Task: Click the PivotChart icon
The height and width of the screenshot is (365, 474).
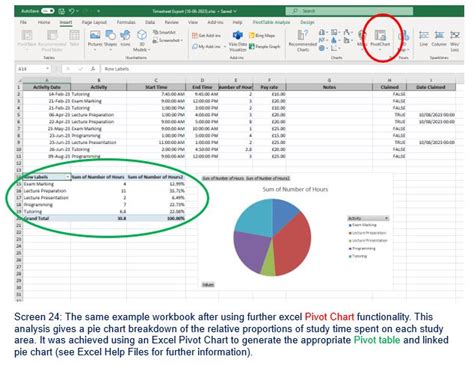Action: click(380, 35)
